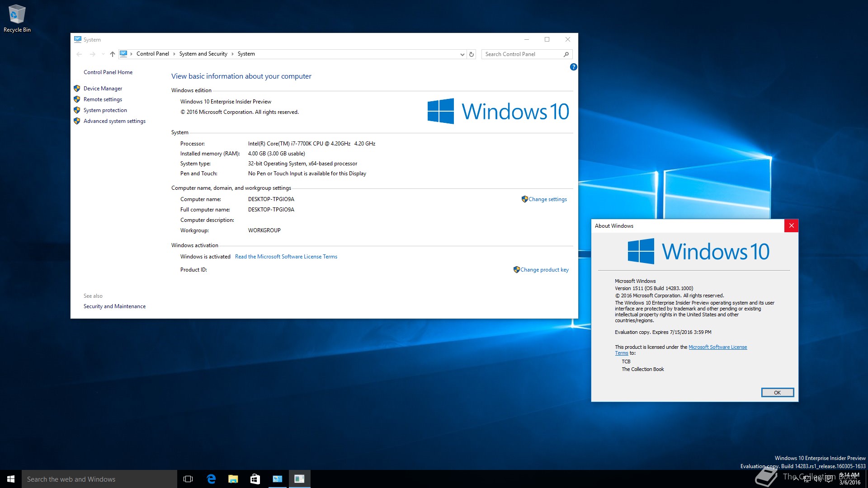Screen dimensions: 868x488
Task: Click the 4.00 GB installed memory value
Action: tap(276, 154)
